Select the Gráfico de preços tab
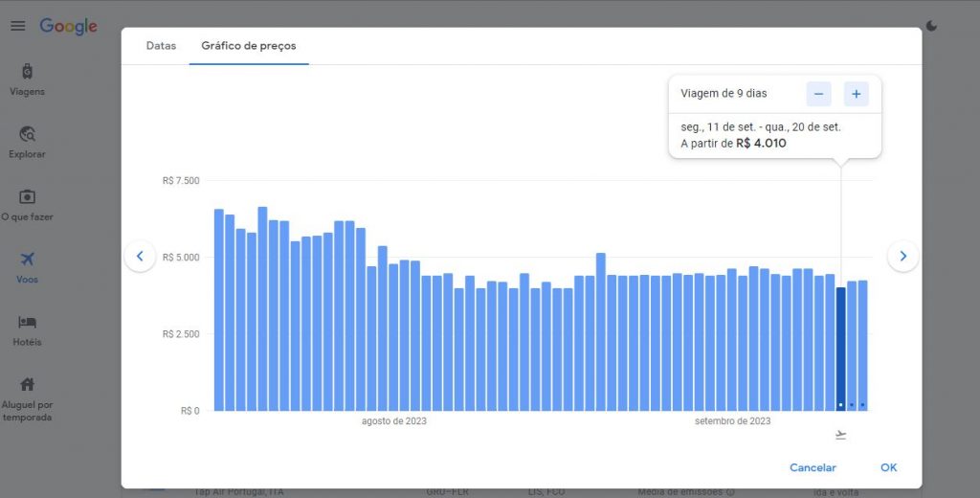The image size is (980, 498). (x=248, y=46)
